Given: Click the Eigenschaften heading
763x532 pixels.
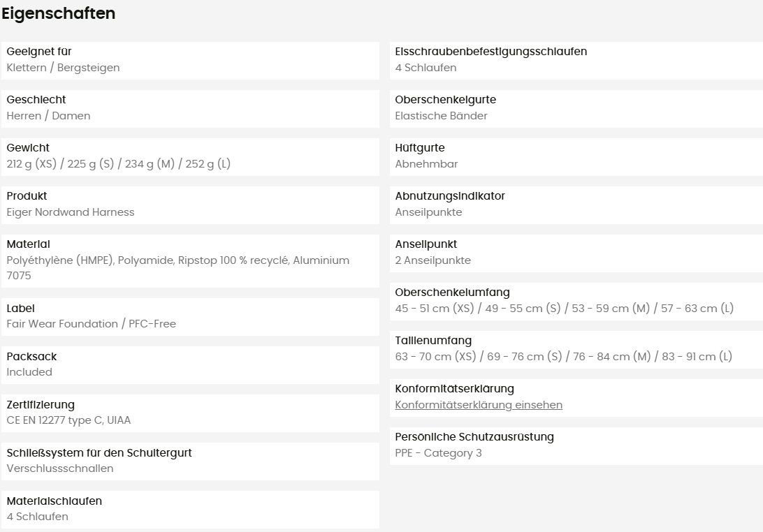Looking at the screenshot, I should [x=59, y=14].
